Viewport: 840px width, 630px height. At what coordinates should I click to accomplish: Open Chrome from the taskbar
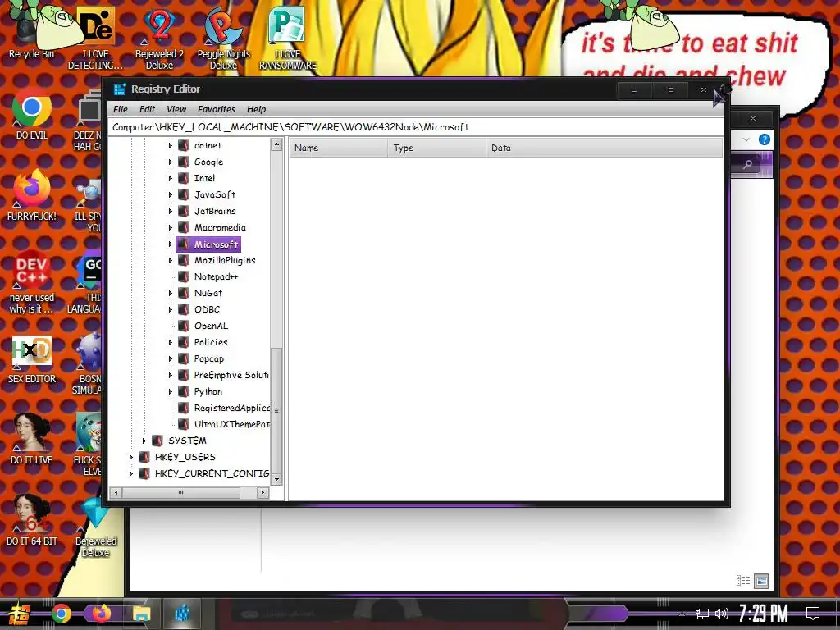coord(62,614)
